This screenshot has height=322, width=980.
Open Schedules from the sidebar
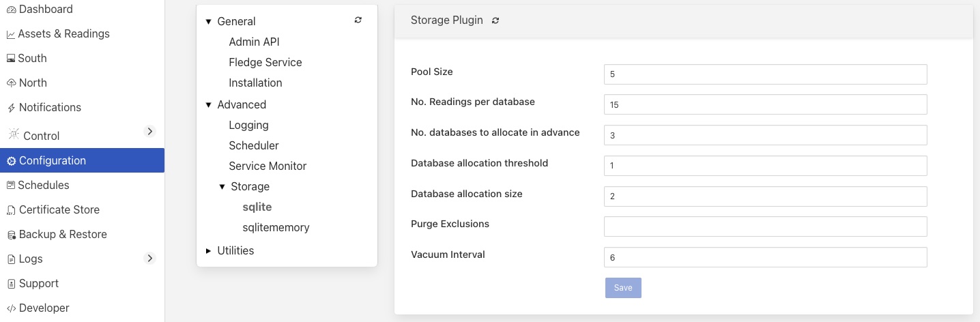click(44, 185)
